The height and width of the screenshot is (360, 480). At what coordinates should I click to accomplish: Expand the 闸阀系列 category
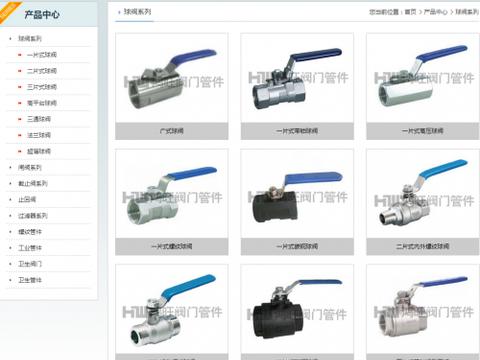(30, 167)
